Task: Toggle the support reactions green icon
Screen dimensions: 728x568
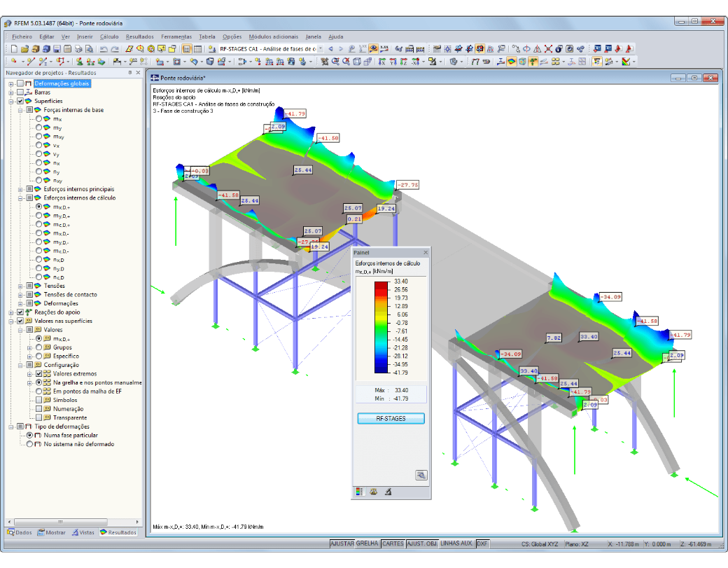Action: pos(533,62)
